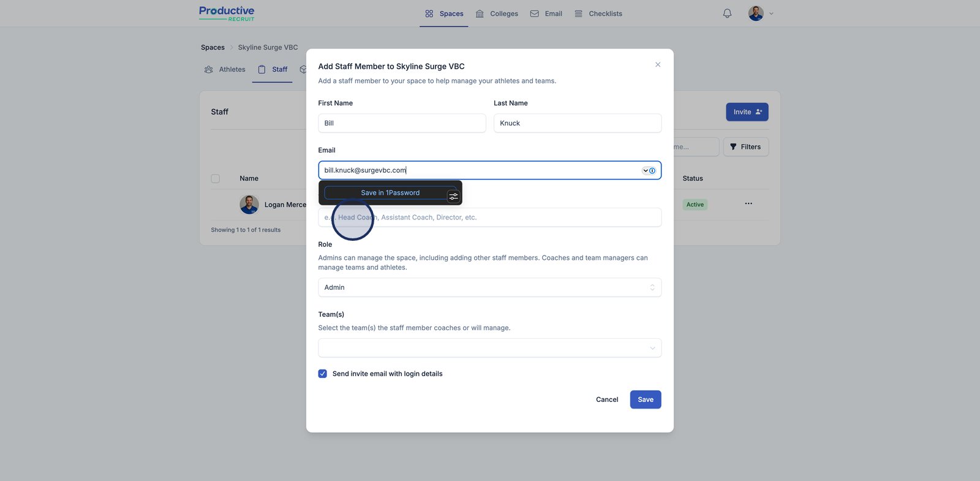Open 1Password save options settings icon
Image resolution: width=980 pixels, height=481 pixels.
pos(453,196)
